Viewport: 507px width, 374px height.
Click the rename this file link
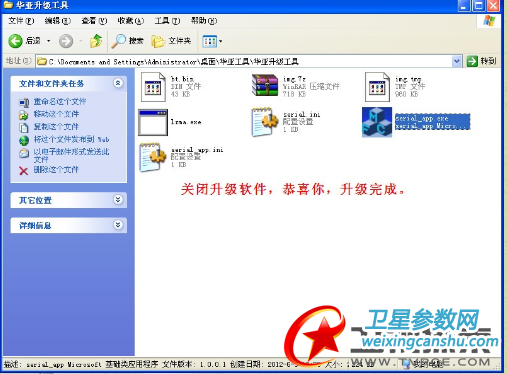pos(60,101)
